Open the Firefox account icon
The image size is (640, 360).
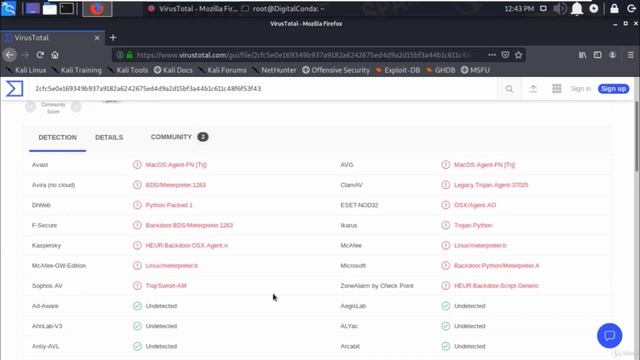(x=613, y=55)
